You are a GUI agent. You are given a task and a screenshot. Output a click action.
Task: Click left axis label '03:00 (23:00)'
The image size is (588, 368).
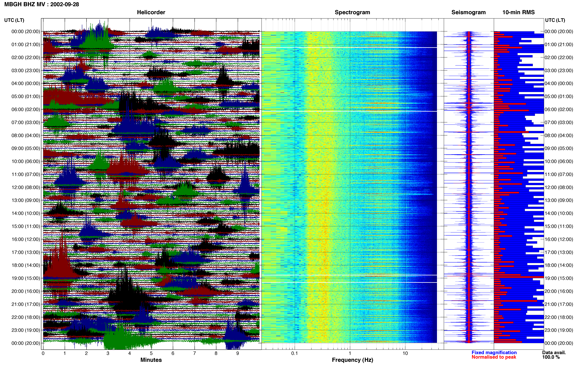pyautogui.click(x=26, y=71)
